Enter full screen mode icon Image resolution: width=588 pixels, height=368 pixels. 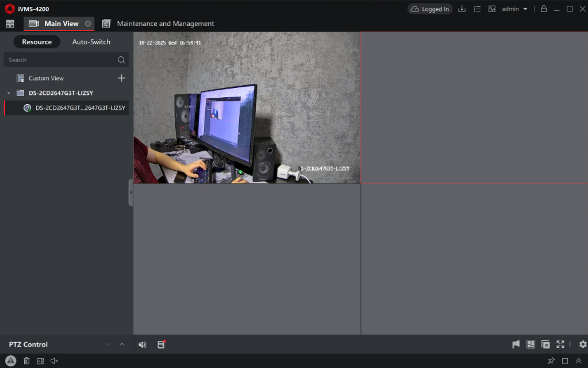[x=560, y=344]
